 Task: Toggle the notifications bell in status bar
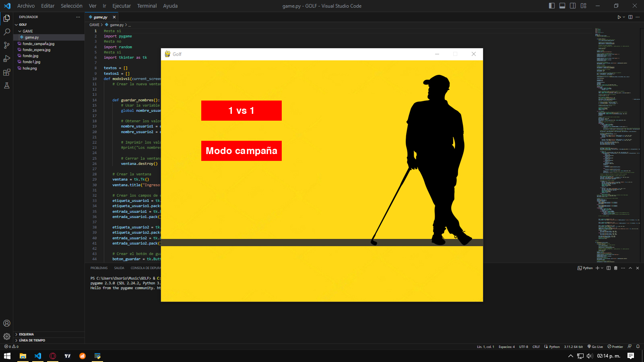tap(637, 346)
